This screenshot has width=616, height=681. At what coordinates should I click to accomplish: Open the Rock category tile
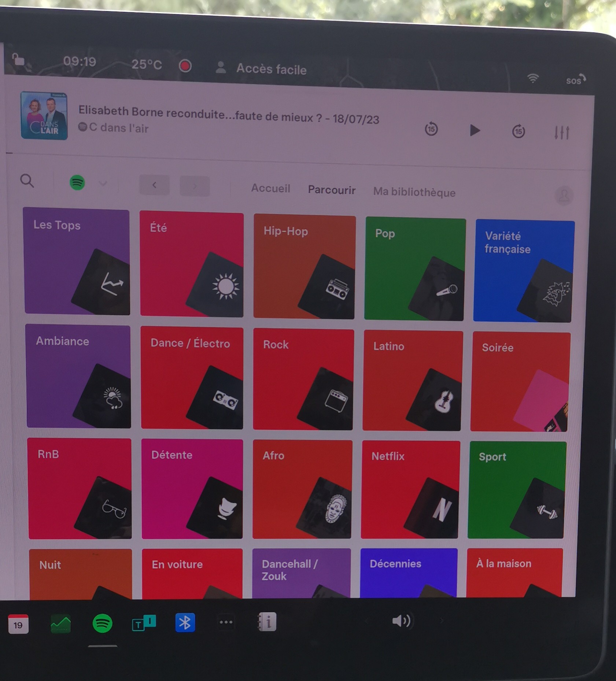click(303, 380)
